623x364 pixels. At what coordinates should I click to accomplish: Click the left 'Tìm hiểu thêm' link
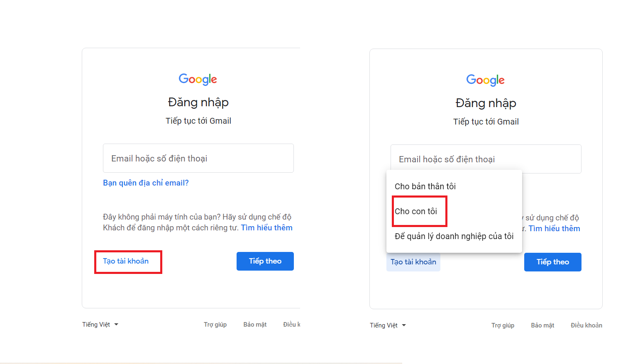[267, 227]
